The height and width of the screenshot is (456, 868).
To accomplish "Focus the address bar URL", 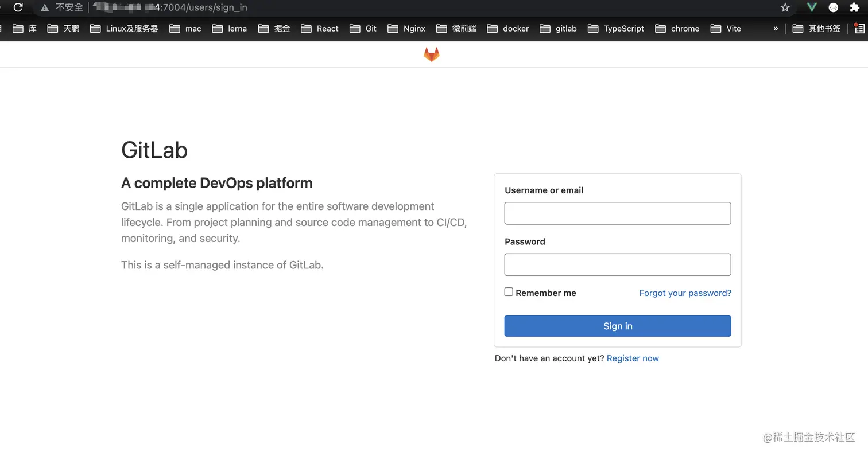I will [x=169, y=7].
